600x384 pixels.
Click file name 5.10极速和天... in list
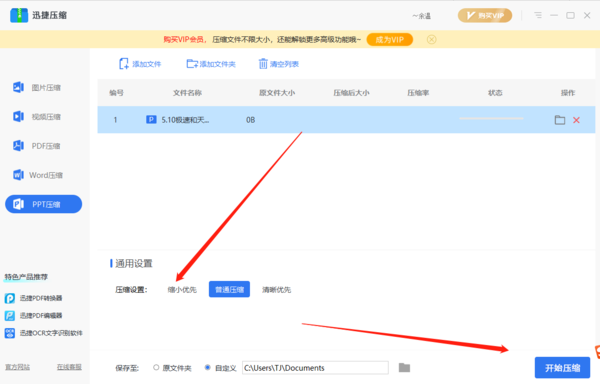coord(185,120)
